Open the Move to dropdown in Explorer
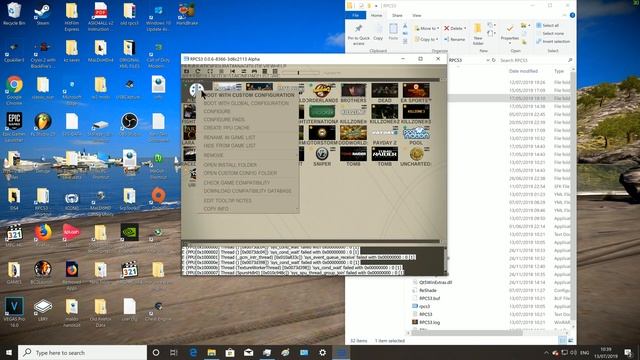 click(427, 29)
